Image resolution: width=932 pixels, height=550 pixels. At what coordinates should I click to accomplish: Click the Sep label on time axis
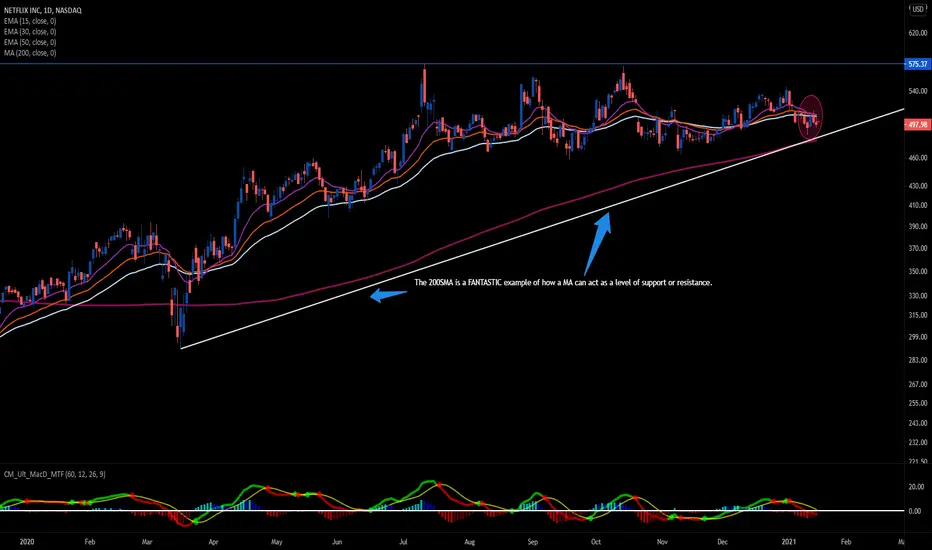coord(533,542)
